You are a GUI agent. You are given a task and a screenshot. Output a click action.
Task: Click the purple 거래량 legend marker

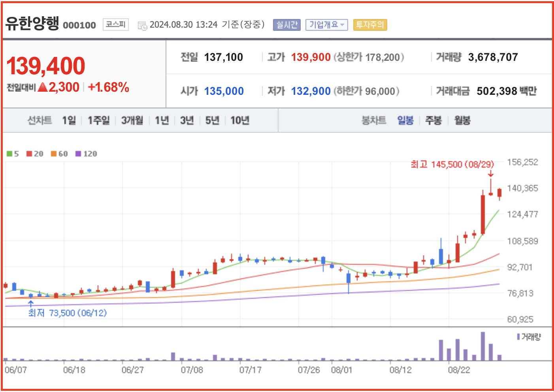point(518,337)
